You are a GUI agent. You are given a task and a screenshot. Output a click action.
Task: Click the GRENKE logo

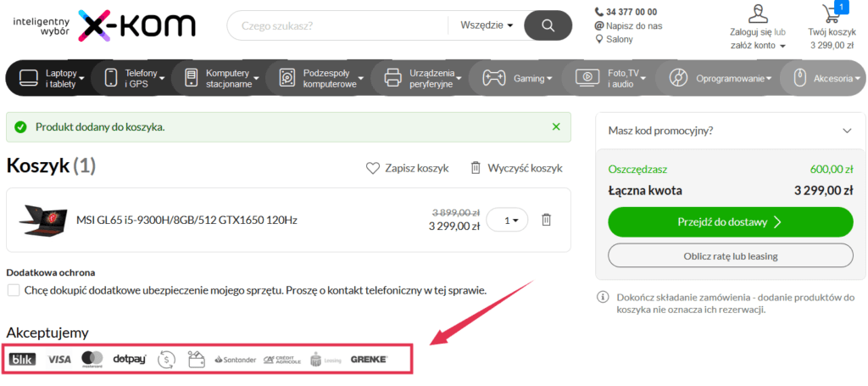(x=370, y=360)
